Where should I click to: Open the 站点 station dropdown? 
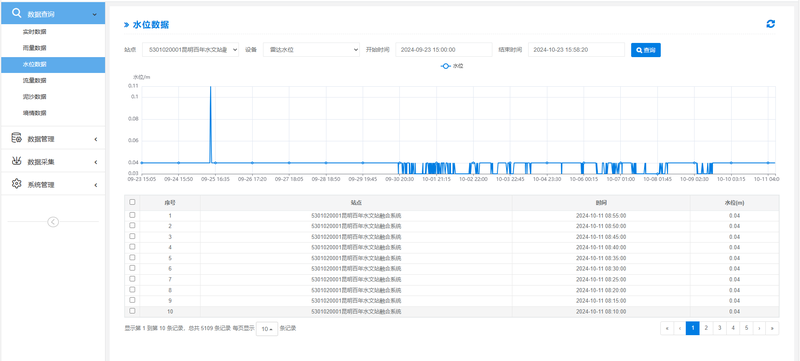click(190, 49)
